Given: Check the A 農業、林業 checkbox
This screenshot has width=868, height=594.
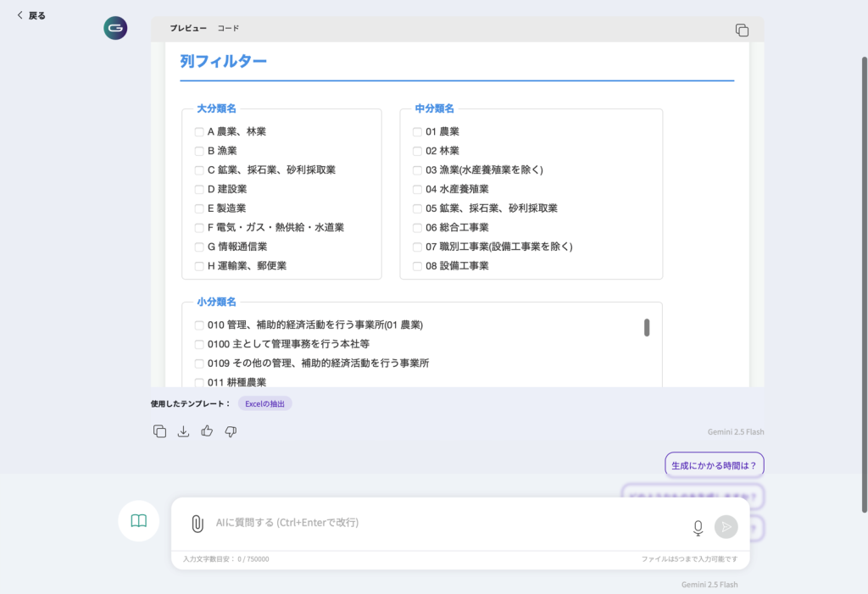Looking at the screenshot, I should click(x=199, y=132).
